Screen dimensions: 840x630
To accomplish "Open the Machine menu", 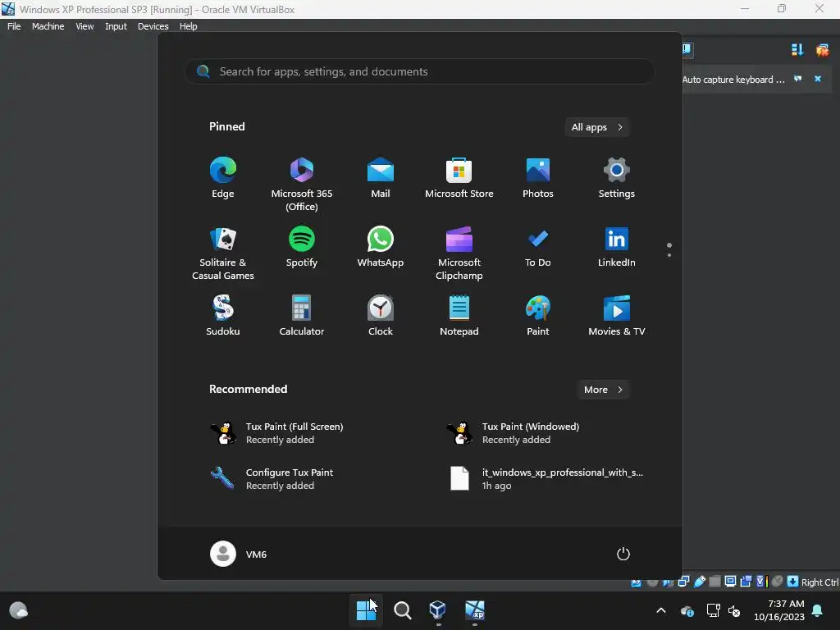I will click(x=48, y=26).
